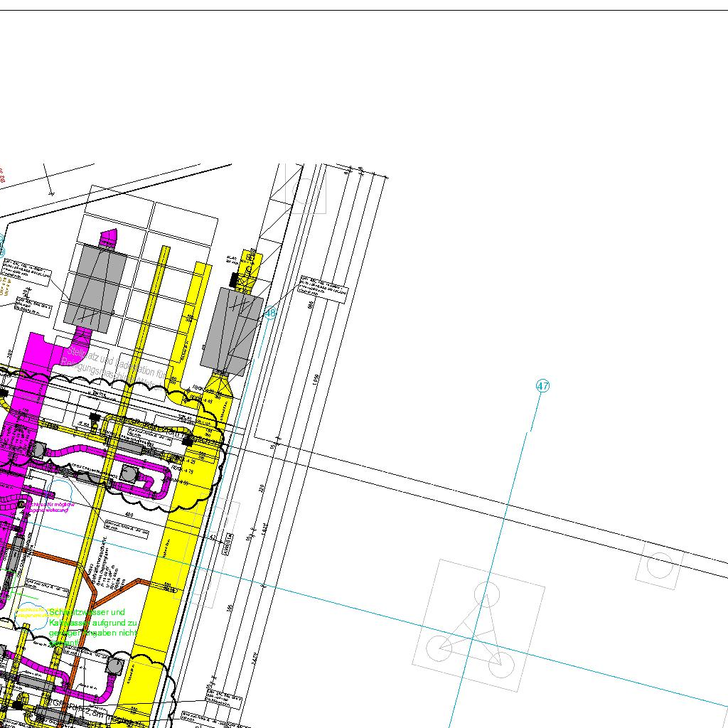Click the black damper on the upper yellow duct
This screenshot has width=728, height=728.
click(x=233, y=279)
